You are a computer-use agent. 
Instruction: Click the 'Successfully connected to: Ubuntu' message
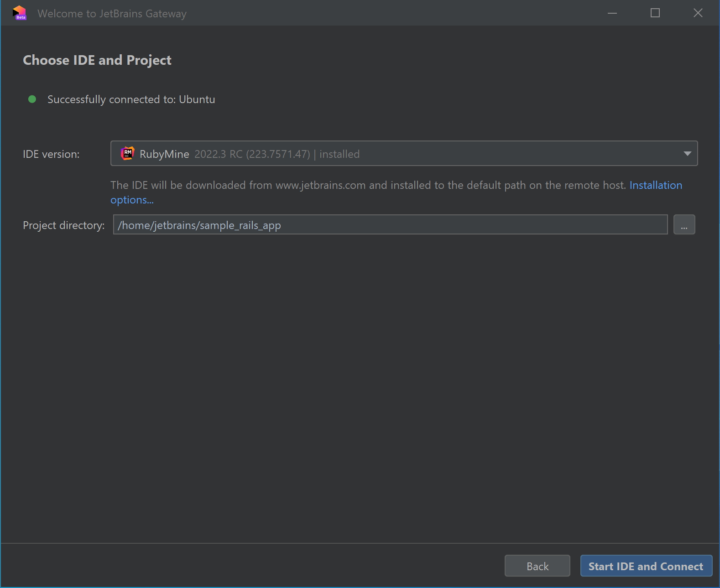point(131,99)
